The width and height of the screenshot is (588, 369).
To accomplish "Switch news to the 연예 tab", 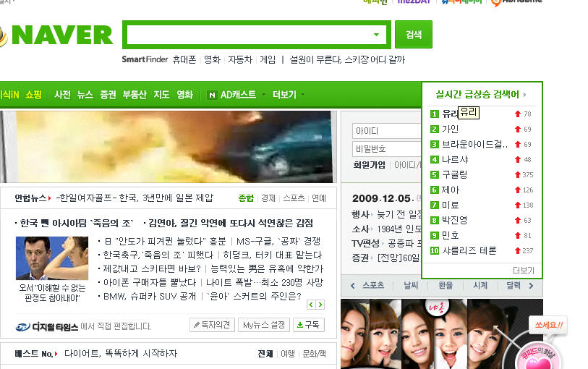I will pyautogui.click(x=319, y=198).
